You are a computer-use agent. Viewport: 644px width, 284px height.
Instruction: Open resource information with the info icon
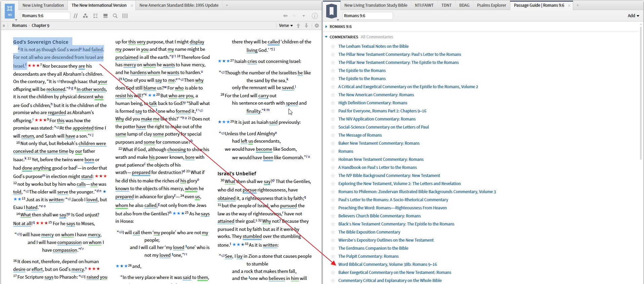[315, 16]
